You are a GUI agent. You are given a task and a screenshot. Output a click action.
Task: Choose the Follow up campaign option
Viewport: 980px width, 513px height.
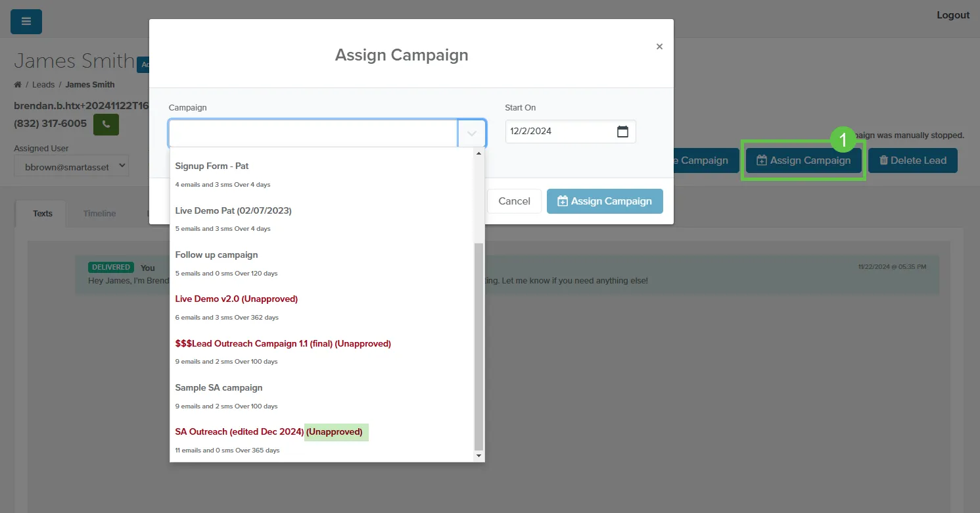click(321, 263)
